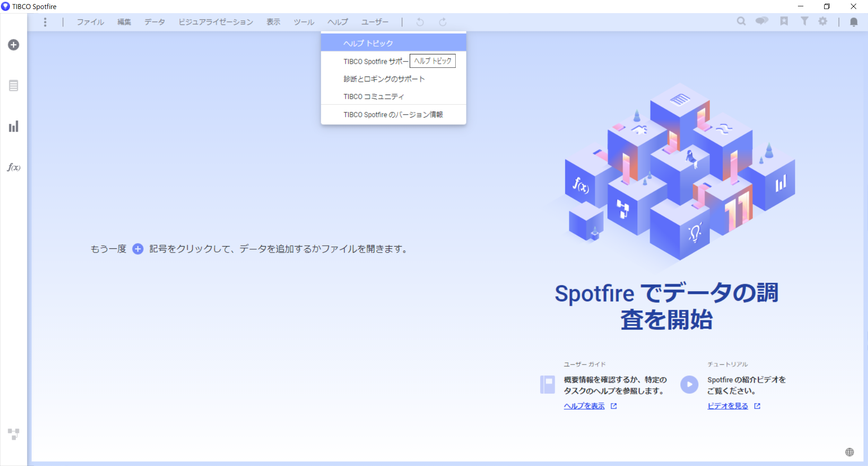Screen dimensions: 868x466
Task: Open the ツール menu
Action: coord(304,22)
